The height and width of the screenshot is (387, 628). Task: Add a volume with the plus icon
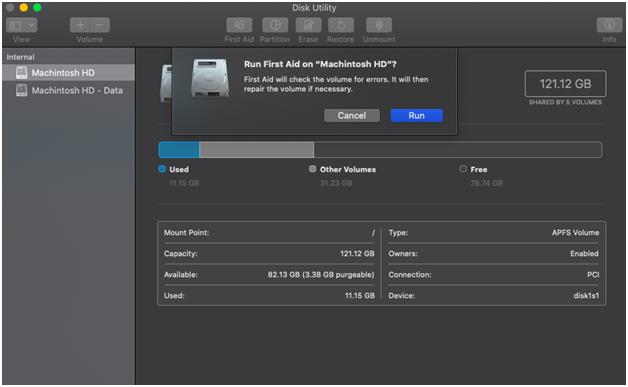coord(80,25)
